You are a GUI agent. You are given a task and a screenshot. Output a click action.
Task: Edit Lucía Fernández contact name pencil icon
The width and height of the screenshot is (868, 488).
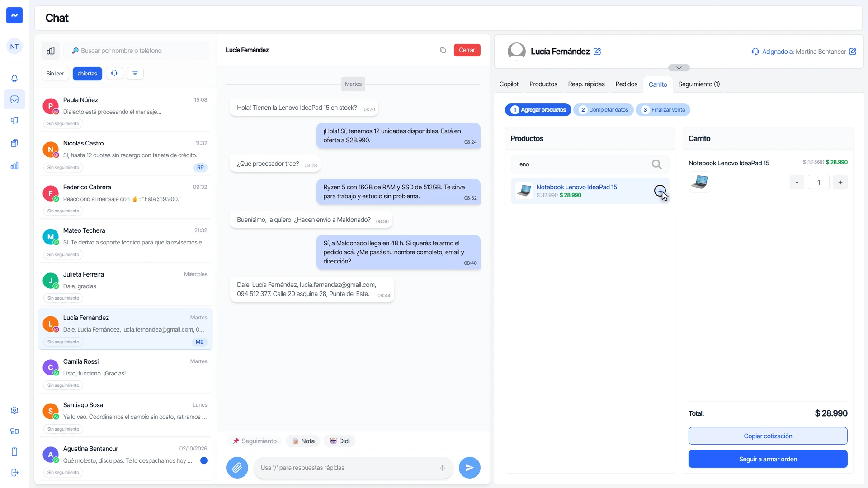597,52
